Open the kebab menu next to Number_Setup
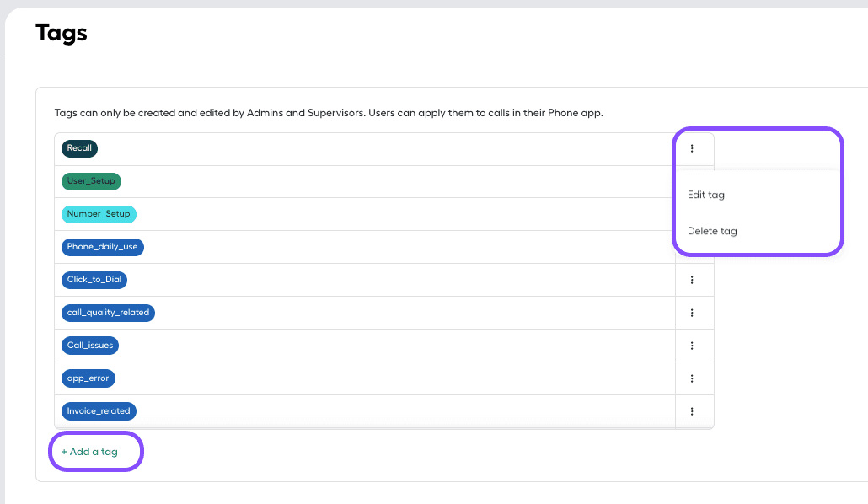This screenshot has width=868, height=504. [x=693, y=214]
